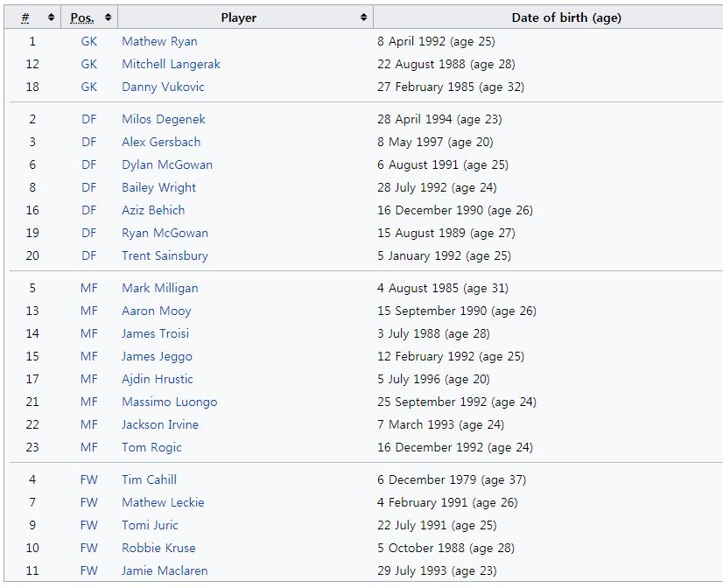Open Robbie Kruse's player page
Viewport: 723px width, 588px height.
coord(158,548)
